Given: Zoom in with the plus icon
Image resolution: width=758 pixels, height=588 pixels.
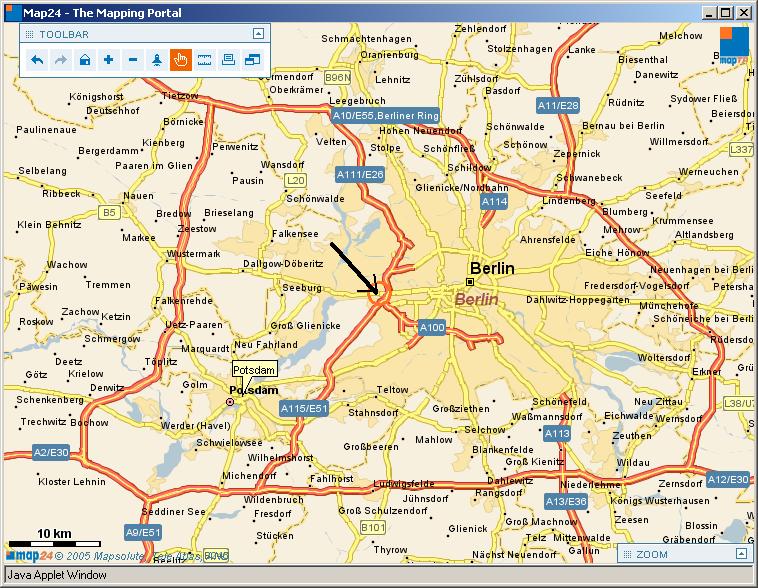Looking at the screenshot, I should click(x=109, y=60).
